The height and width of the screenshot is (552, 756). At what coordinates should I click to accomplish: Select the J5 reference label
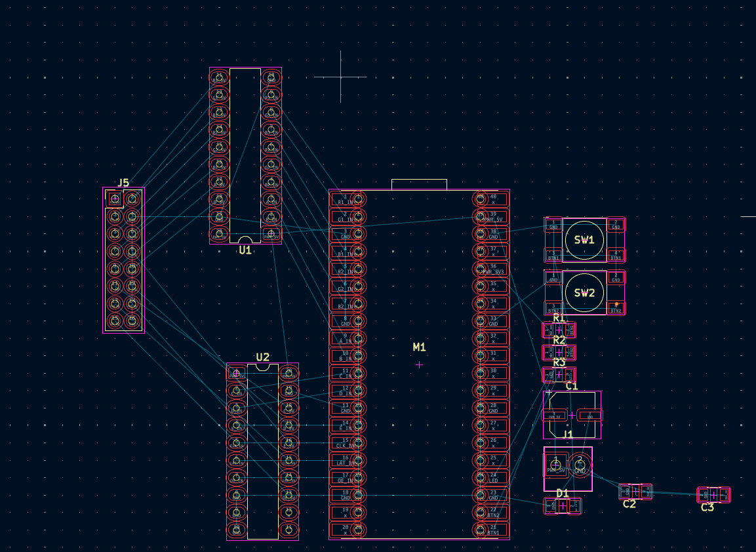click(x=123, y=183)
